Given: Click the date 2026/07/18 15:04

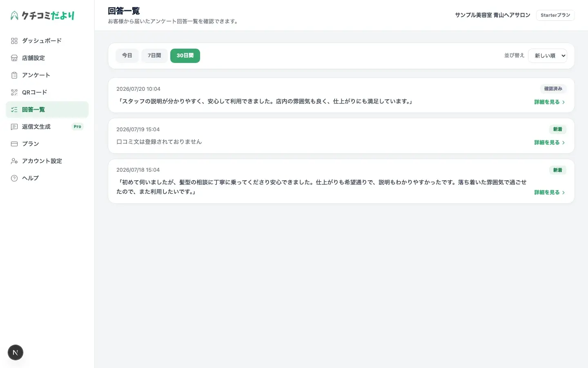Looking at the screenshot, I should [x=138, y=170].
